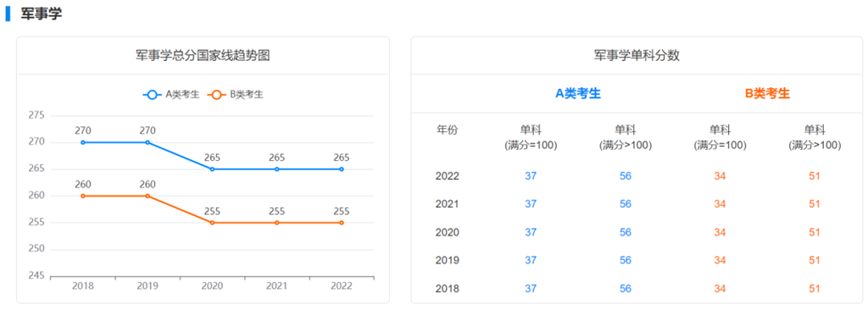Image resolution: width=868 pixels, height=310 pixels.
Task: Select the 2022 orange data point at 255
Action: click(342, 223)
